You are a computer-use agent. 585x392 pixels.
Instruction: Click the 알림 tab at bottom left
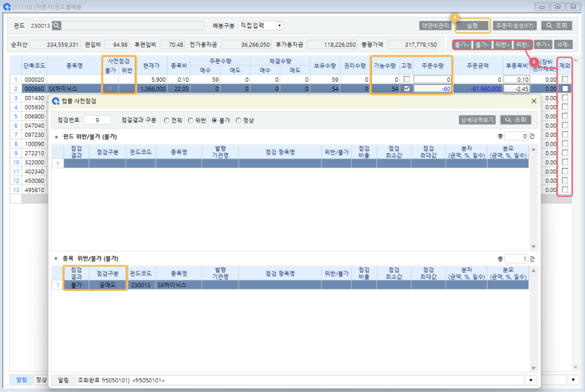[x=21, y=379]
